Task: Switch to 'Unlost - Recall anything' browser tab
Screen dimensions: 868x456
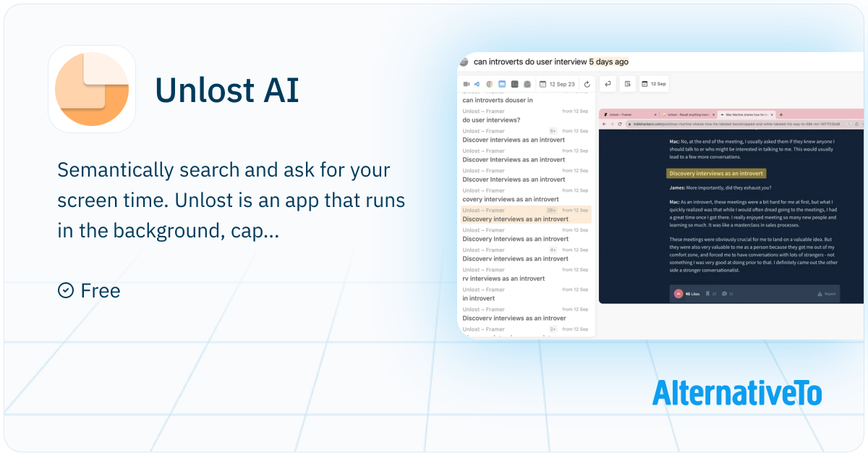Action: [687, 114]
